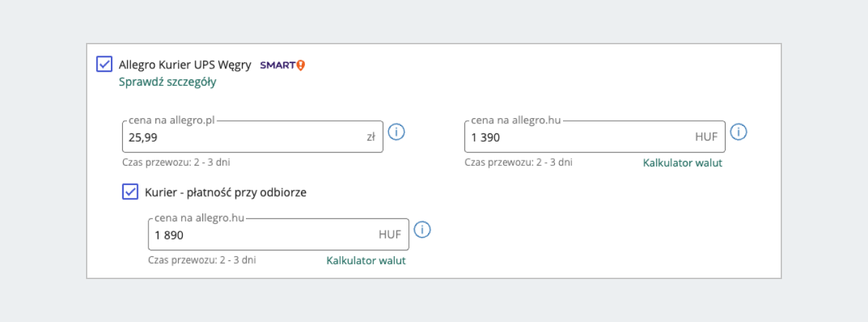Viewport: 868px width, 322px height.
Task: Open the Sprawdź szczegóły link
Action: [x=167, y=82]
